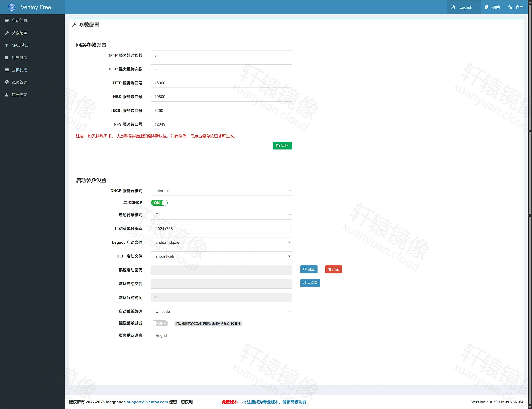
Task: Click the HTTP 服务端口号 field
Action: coord(221,83)
